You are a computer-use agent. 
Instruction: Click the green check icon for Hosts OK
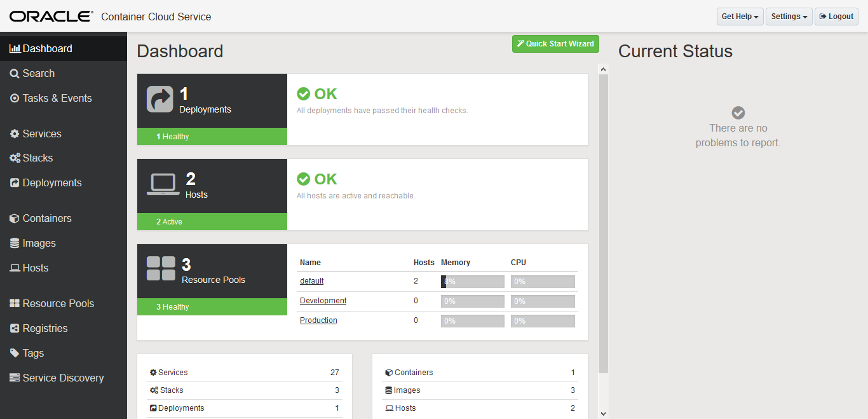[304, 179]
